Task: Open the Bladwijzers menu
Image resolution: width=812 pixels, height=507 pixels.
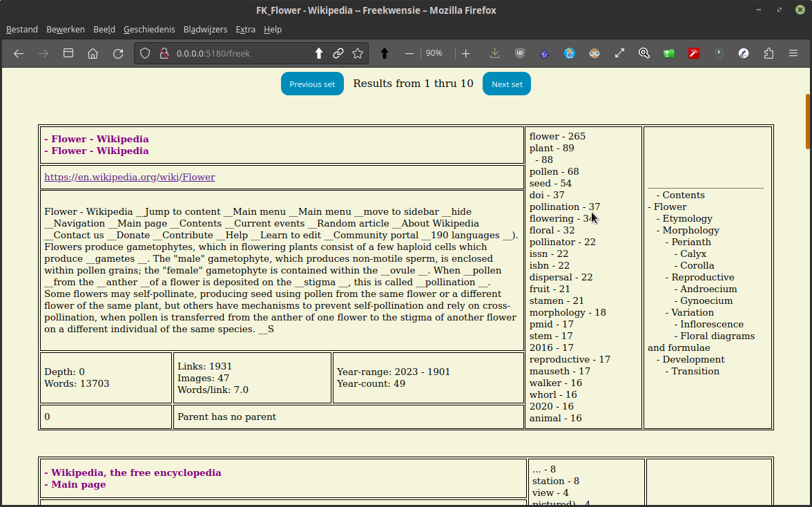Action: coord(205,30)
